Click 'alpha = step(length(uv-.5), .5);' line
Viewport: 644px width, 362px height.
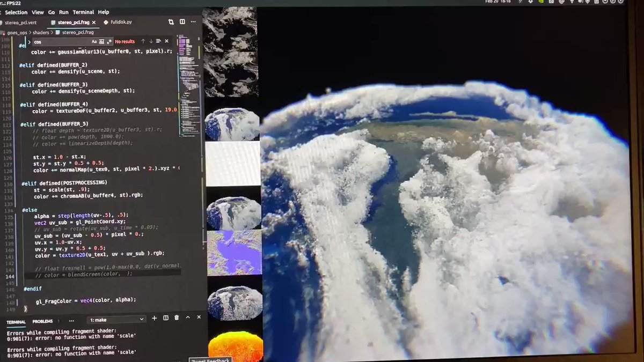pos(81,216)
